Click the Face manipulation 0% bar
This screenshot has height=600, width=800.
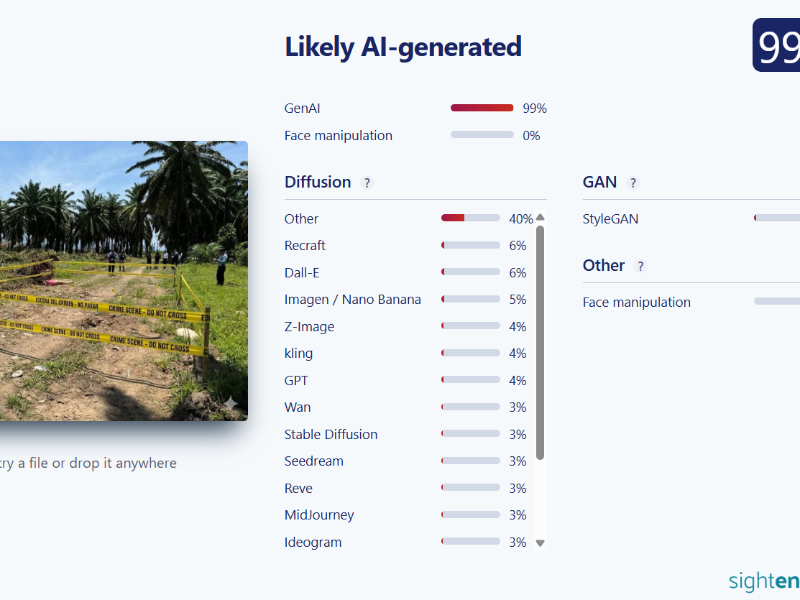tap(482, 135)
